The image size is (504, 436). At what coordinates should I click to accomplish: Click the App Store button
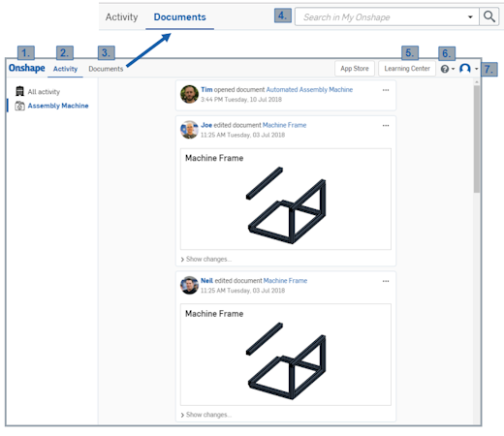(355, 69)
